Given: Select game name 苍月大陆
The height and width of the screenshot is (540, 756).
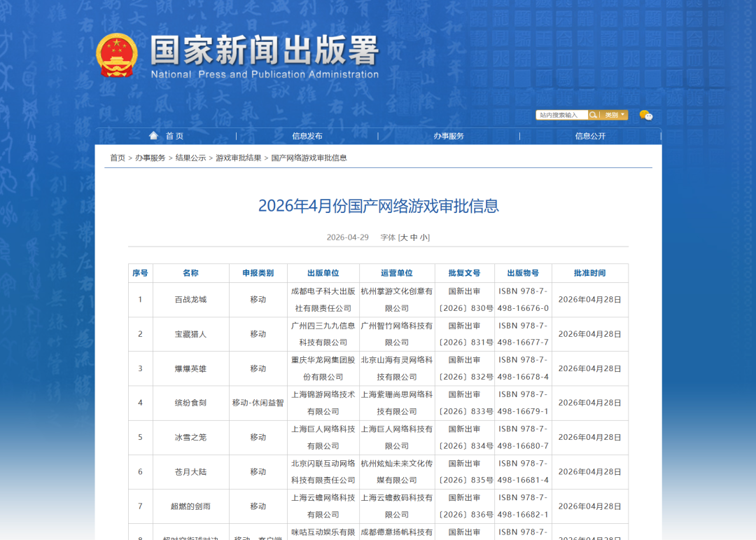Looking at the screenshot, I should pyautogui.click(x=191, y=472).
